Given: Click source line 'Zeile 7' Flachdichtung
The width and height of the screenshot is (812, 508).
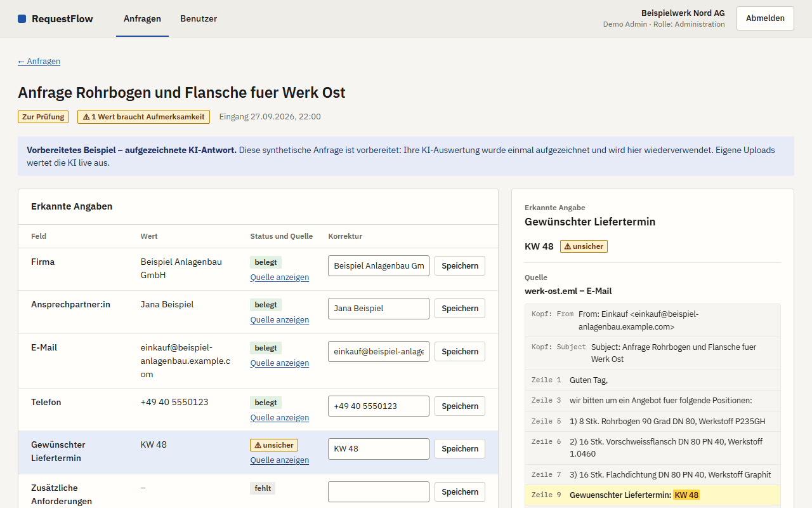Looking at the screenshot, I should click(x=653, y=474).
